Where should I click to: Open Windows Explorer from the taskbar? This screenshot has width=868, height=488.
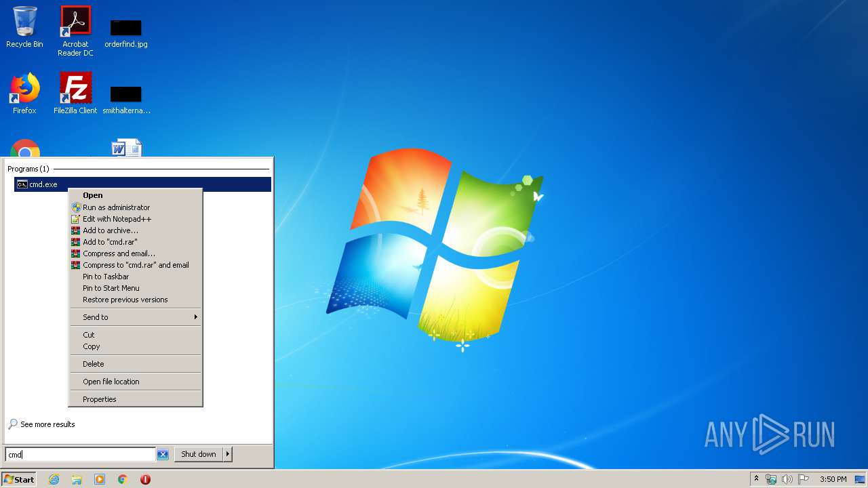[77, 479]
